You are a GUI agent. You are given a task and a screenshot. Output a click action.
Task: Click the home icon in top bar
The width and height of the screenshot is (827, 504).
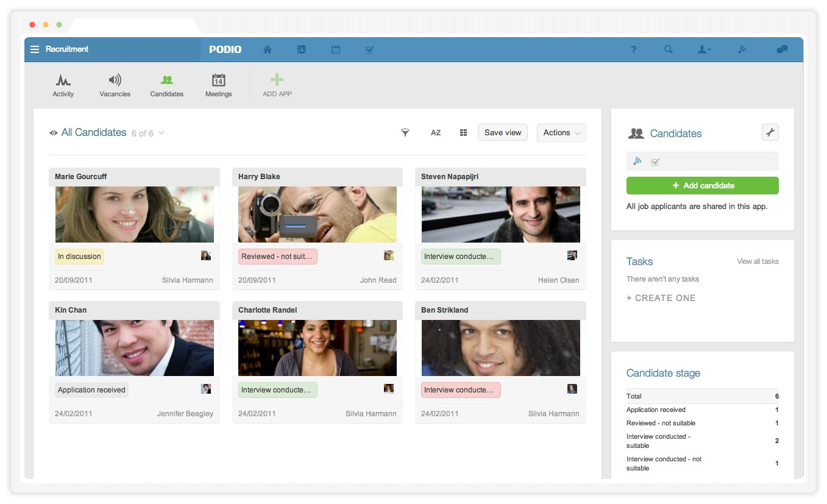[x=267, y=50]
